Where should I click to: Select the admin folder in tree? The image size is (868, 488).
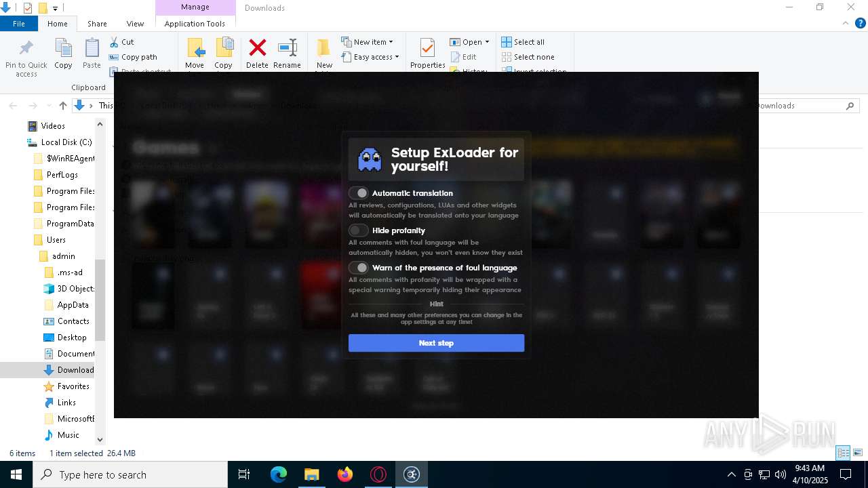[63, 256]
